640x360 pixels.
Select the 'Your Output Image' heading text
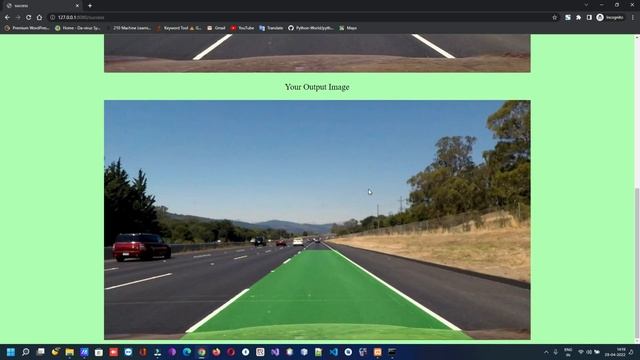click(317, 87)
